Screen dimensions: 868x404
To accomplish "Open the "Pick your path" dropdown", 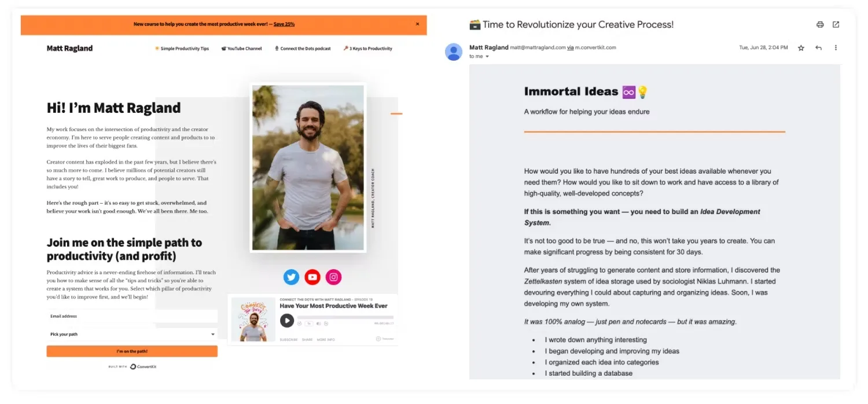I will pos(132,335).
